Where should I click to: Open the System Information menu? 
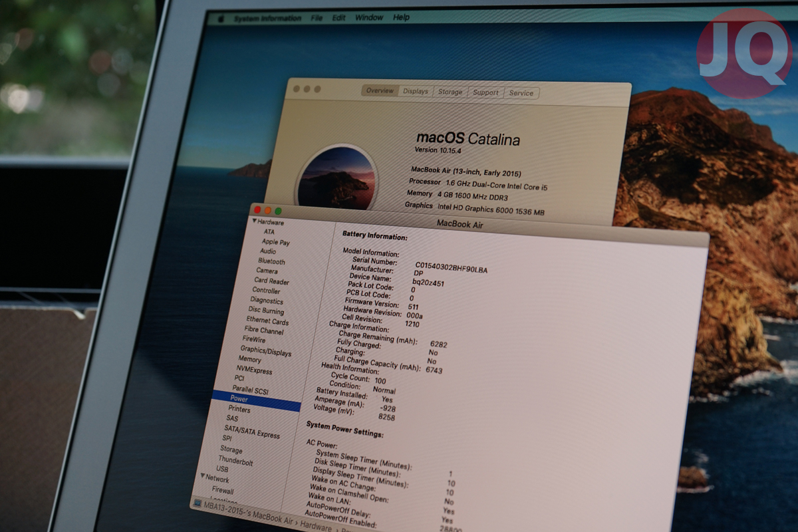[267, 19]
